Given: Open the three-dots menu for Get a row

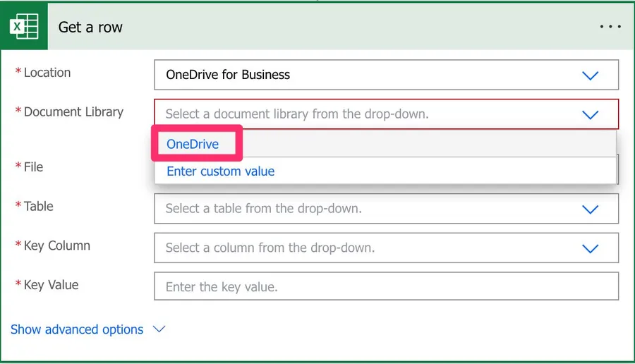Looking at the screenshot, I should pos(610,27).
